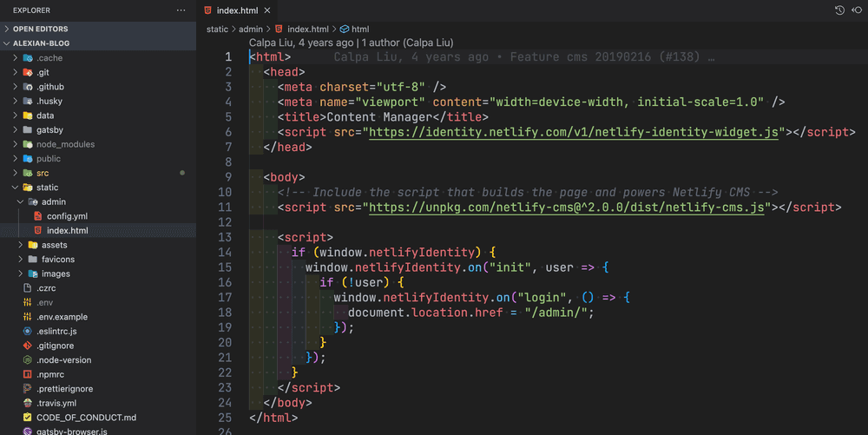Image resolution: width=868 pixels, height=435 pixels.
Task: Click the CODE_OF_CONDUCT.md file icon
Action: coord(28,418)
